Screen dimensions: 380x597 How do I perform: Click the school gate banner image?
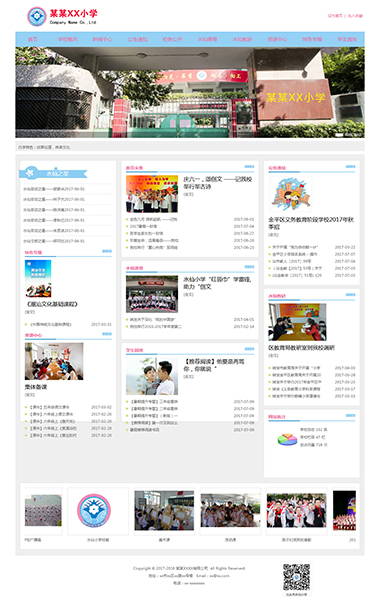[x=190, y=92]
